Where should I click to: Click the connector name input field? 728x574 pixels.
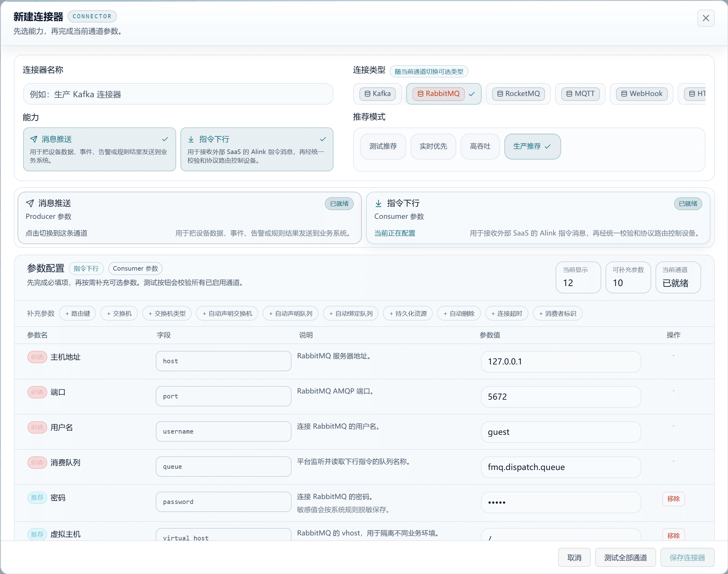(178, 94)
